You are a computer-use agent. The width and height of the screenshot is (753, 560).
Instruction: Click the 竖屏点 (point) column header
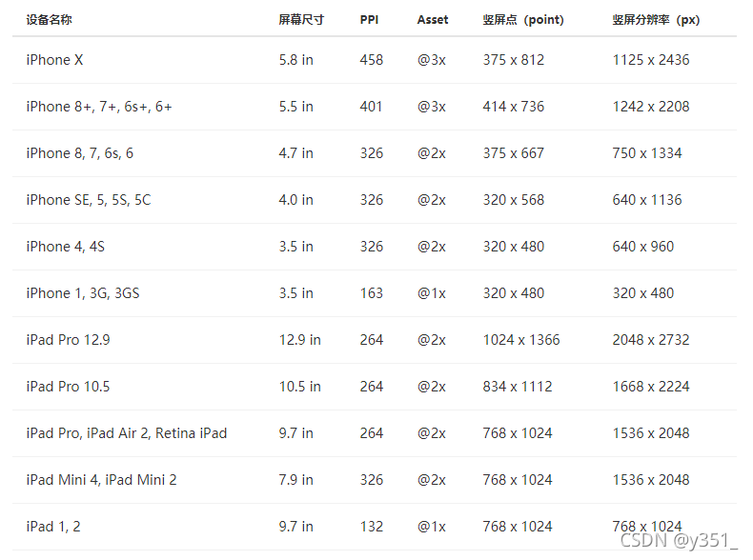(523, 20)
